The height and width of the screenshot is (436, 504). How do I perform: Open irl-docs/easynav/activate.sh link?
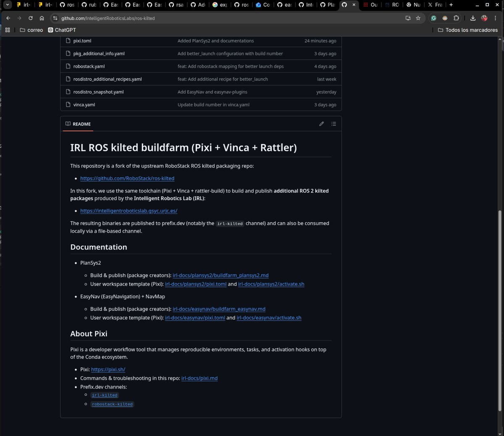pyautogui.click(x=269, y=318)
